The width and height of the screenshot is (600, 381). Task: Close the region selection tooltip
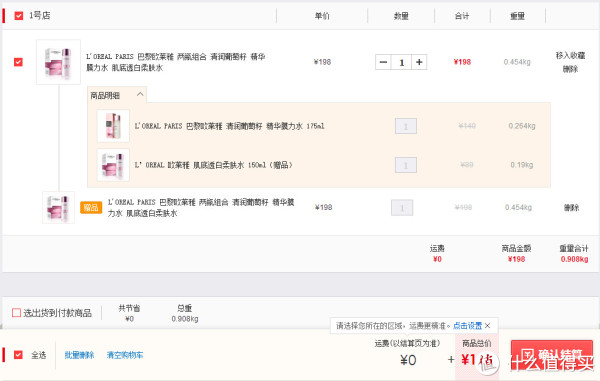[488, 326]
